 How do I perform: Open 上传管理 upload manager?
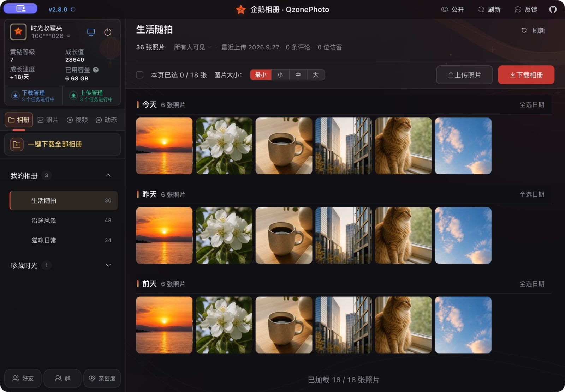click(91, 96)
